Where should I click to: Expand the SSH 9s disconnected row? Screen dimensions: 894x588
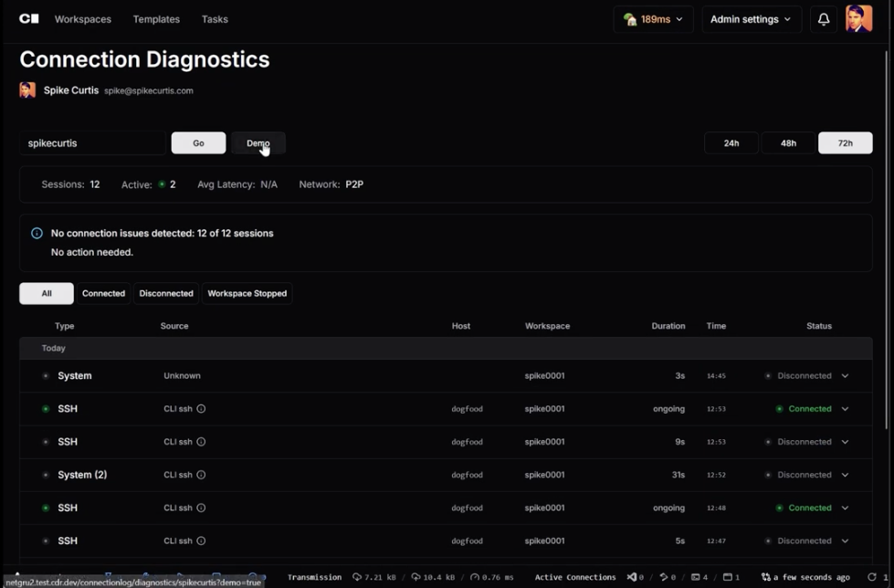pos(845,442)
